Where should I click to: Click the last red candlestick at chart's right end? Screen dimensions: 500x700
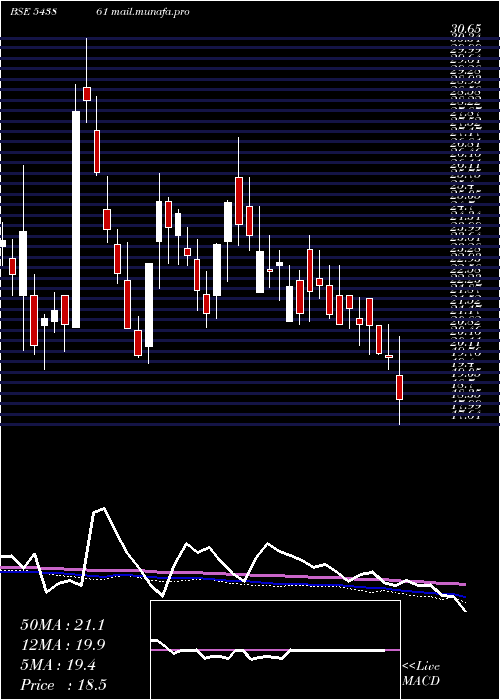pyautogui.click(x=400, y=387)
